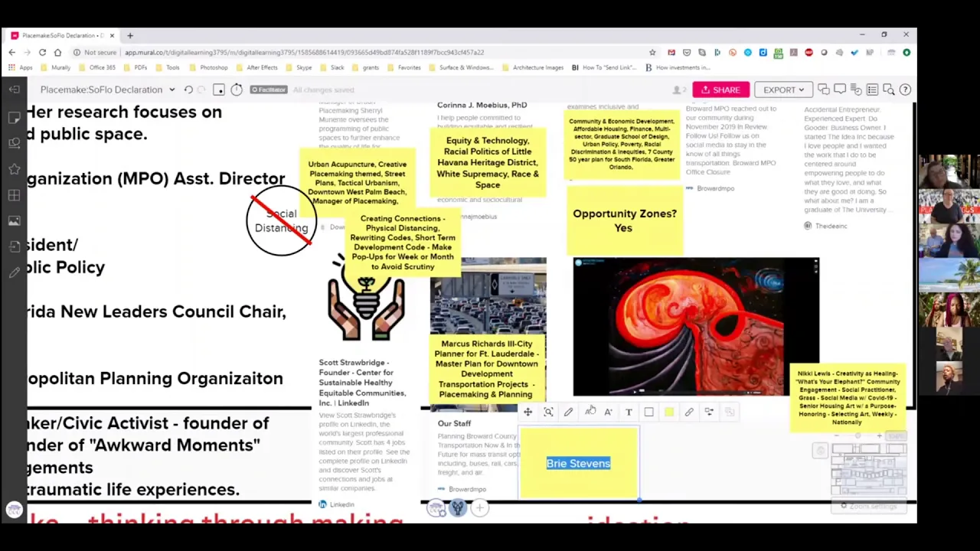Open a new browser tab
This screenshot has height=551, width=980.
click(130, 35)
